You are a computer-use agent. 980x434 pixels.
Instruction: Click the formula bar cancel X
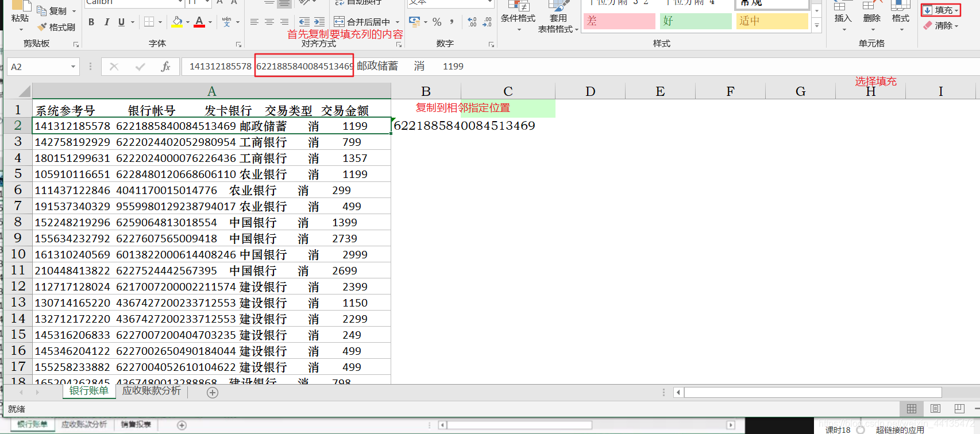114,67
